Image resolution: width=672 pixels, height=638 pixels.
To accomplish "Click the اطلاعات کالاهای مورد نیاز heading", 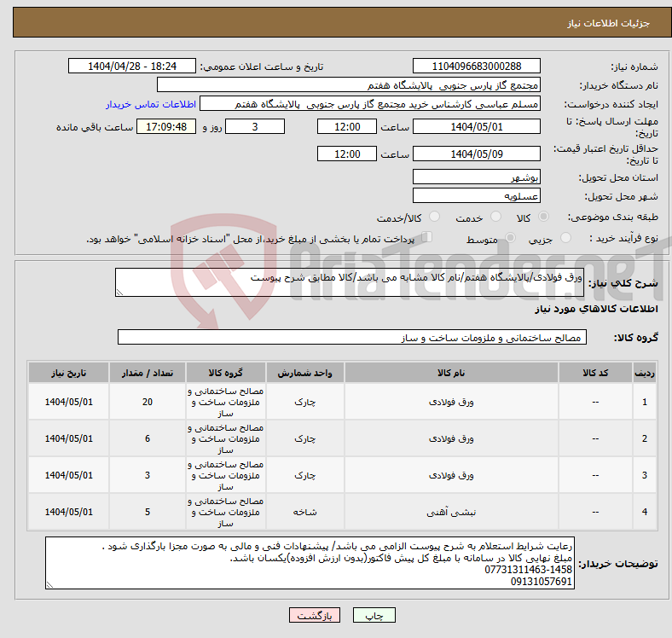I will (596, 309).
